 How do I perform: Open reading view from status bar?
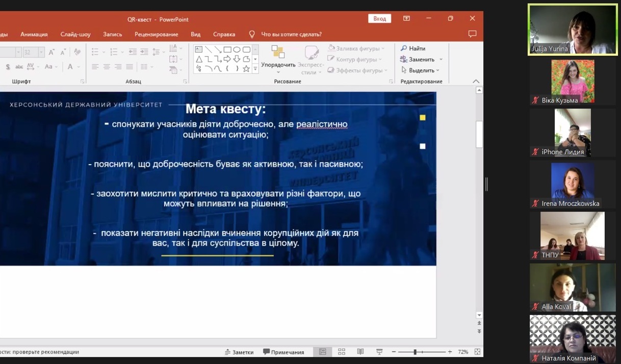click(x=360, y=352)
